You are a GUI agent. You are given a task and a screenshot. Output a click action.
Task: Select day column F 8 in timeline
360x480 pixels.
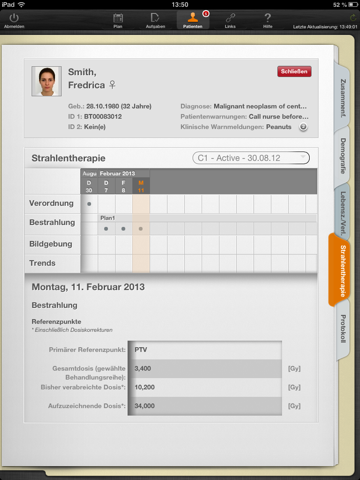tap(123, 186)
